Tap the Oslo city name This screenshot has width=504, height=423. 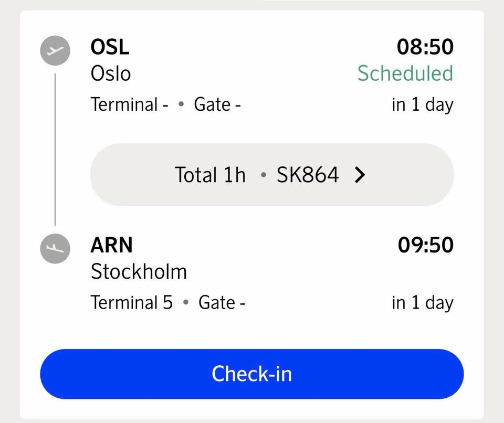(111, 73)
